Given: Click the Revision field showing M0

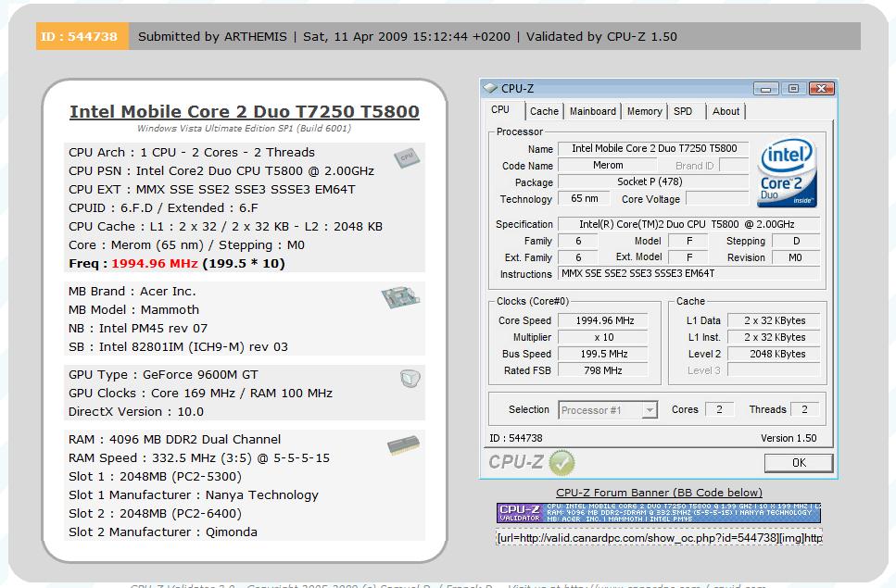Looking at the screenshot, I should tap(795, 257).
